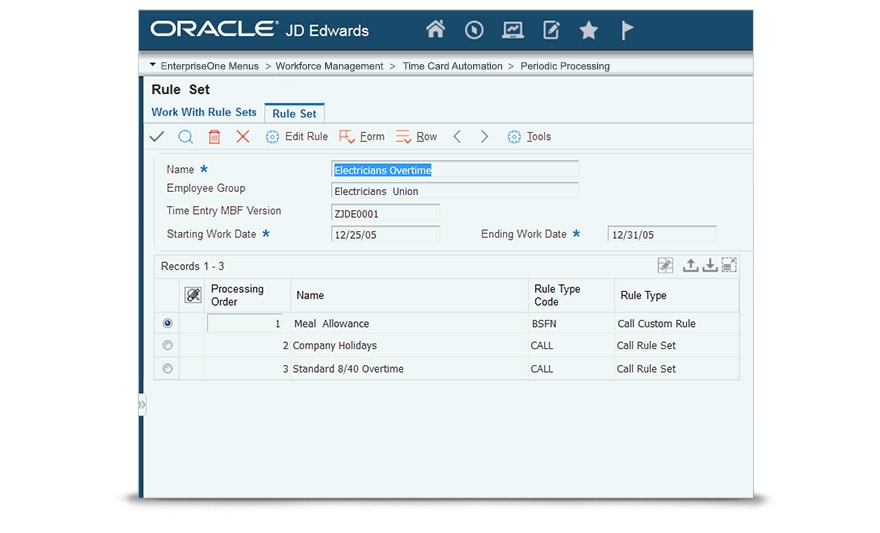Viewport: 880px width, 533px height.
Task: Open the Watchlists monitor chart icon
Action: pos(512,30)
